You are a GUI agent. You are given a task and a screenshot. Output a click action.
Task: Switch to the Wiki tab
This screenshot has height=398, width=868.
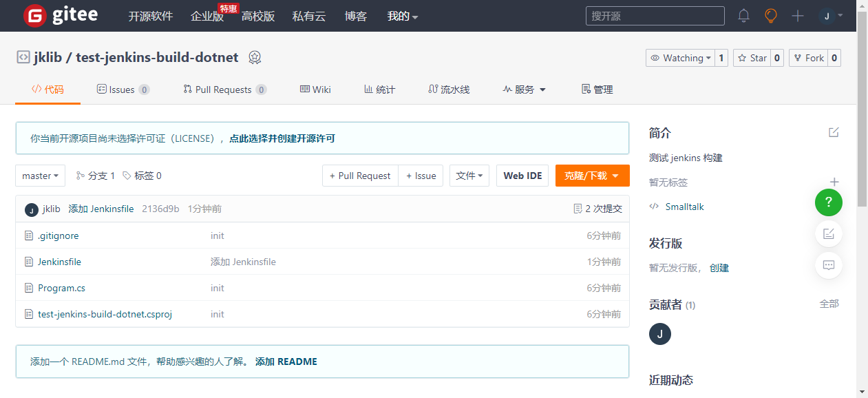315,90
